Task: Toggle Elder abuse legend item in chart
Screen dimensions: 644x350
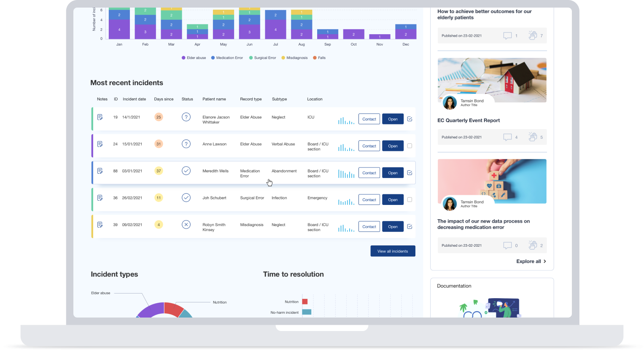Action: (x=194, y=58)
